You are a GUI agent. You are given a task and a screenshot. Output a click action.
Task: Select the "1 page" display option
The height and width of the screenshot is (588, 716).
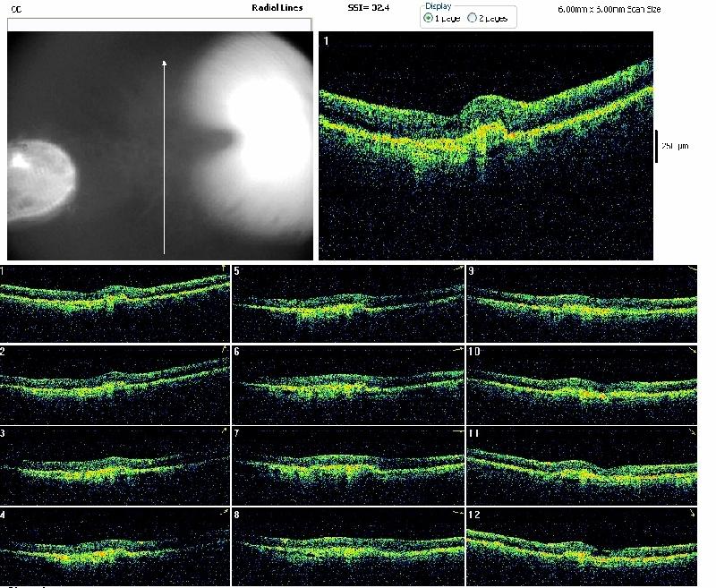pyautogui.click(x=428, y=18)
